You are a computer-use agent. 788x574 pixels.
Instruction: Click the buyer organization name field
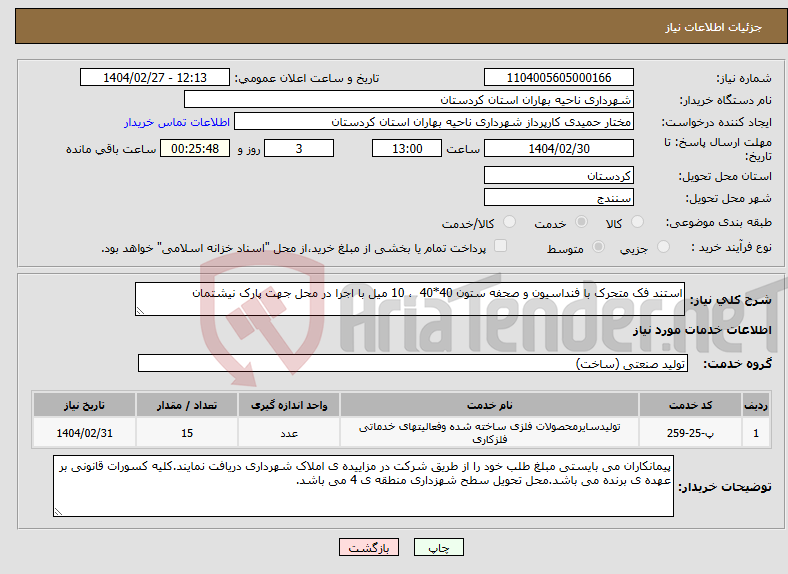pos(409,100)
